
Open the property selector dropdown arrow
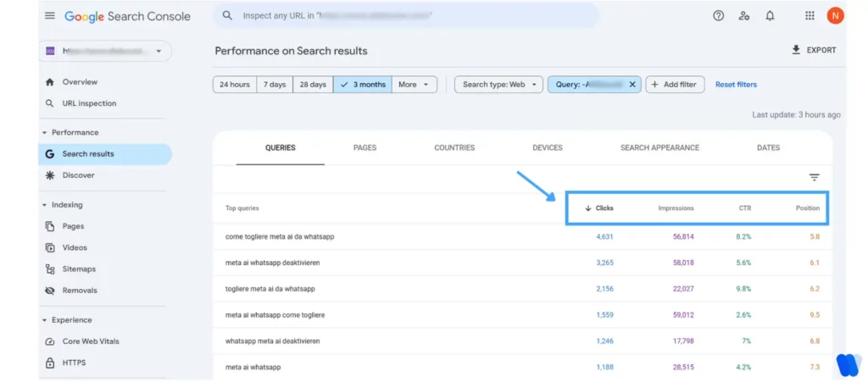(159, 51)
